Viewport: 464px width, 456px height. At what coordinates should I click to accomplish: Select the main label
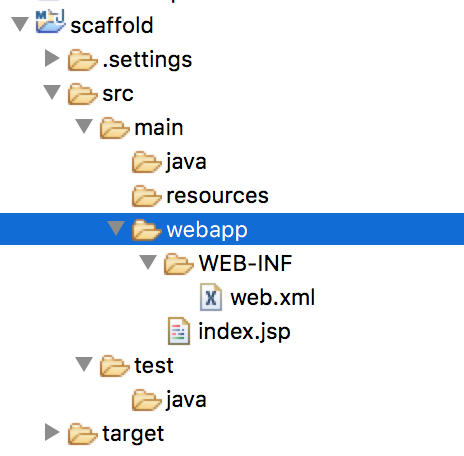tap(159, 128)
